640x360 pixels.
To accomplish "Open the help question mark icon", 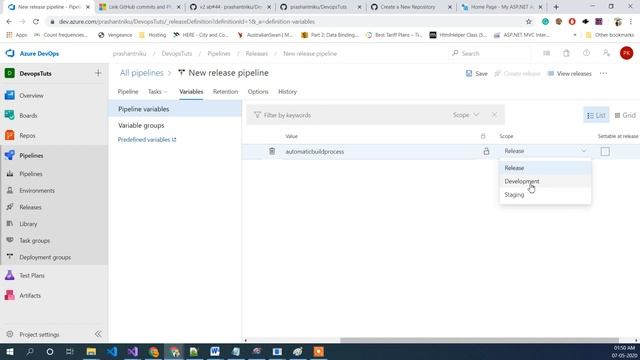I will point(586,53).
